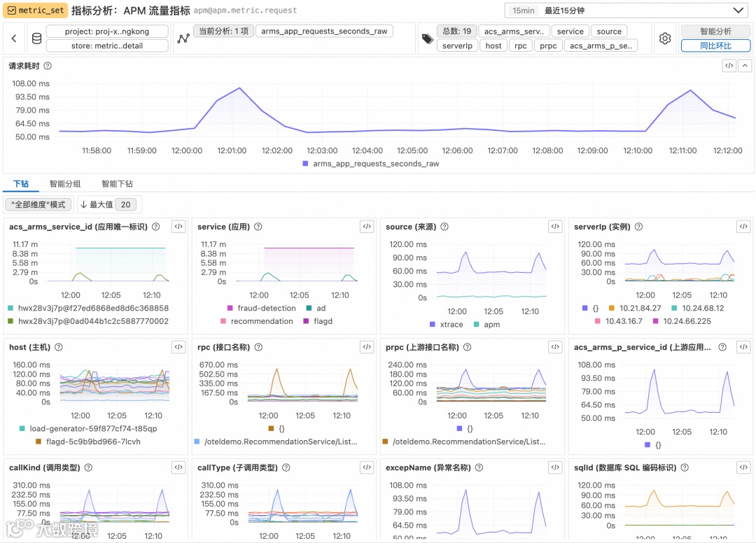Screen dimensions: 756x543
Task: Toggle the xtrace legend swatch
Action: (x=432, y=325)
